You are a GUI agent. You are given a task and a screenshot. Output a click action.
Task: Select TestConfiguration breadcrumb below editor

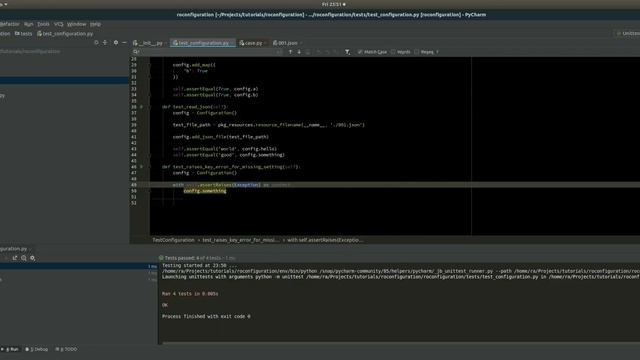click(x=173, y=240)
